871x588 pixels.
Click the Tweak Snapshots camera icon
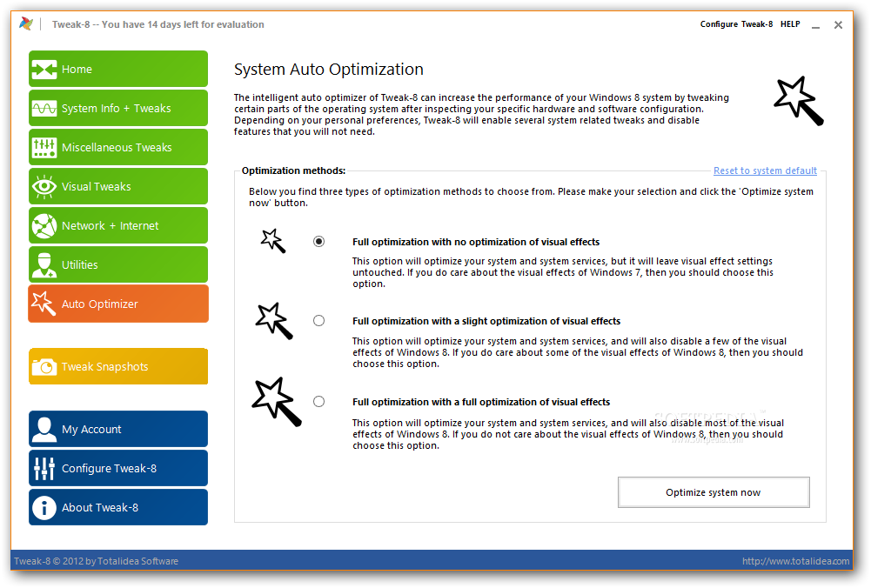click(44, 366)
